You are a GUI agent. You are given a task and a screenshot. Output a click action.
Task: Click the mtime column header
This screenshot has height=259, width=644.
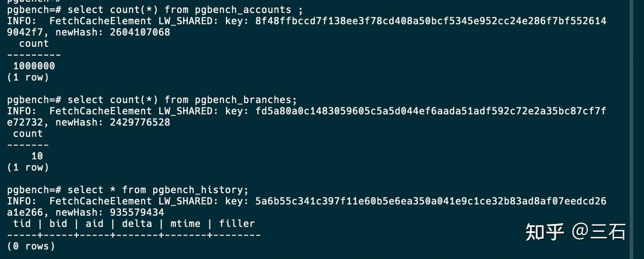(x=185, y=224)
